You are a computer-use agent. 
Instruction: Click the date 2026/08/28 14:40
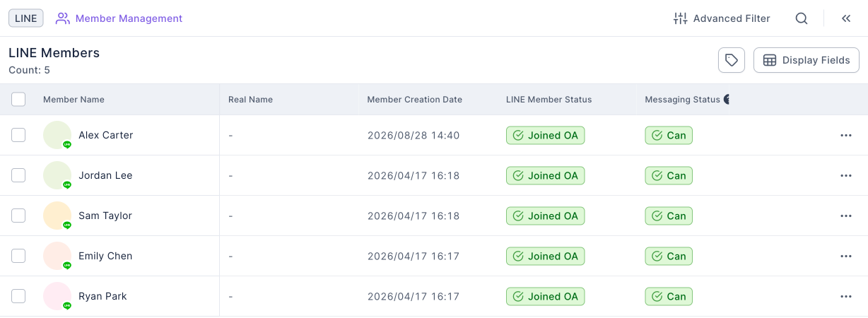(x=414, y=135)
